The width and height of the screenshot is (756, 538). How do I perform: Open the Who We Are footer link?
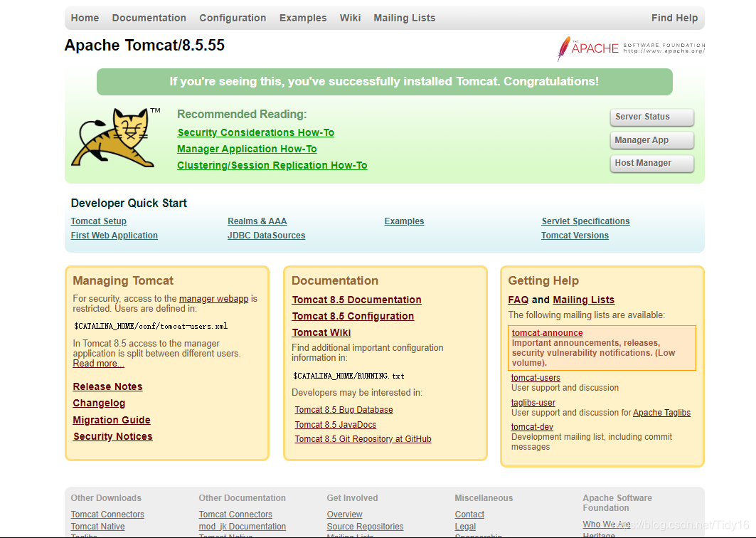point(607,524)
